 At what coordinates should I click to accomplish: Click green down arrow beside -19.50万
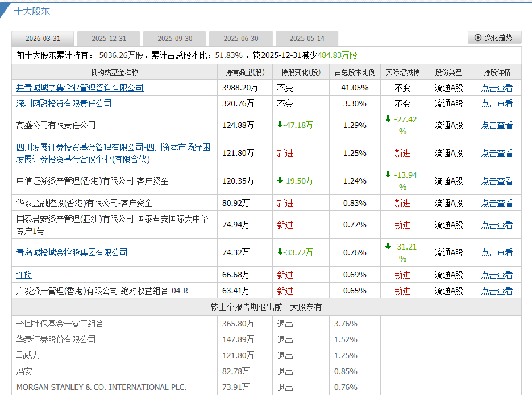point(280,181)
